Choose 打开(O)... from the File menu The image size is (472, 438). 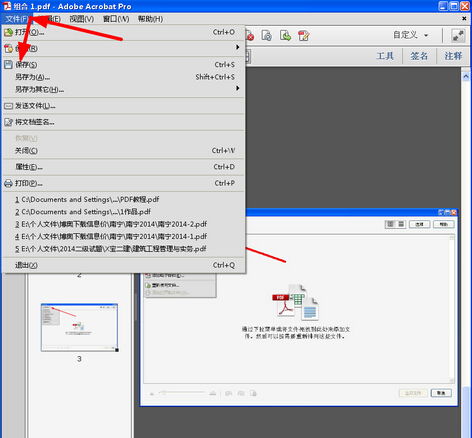pos(124,32)
